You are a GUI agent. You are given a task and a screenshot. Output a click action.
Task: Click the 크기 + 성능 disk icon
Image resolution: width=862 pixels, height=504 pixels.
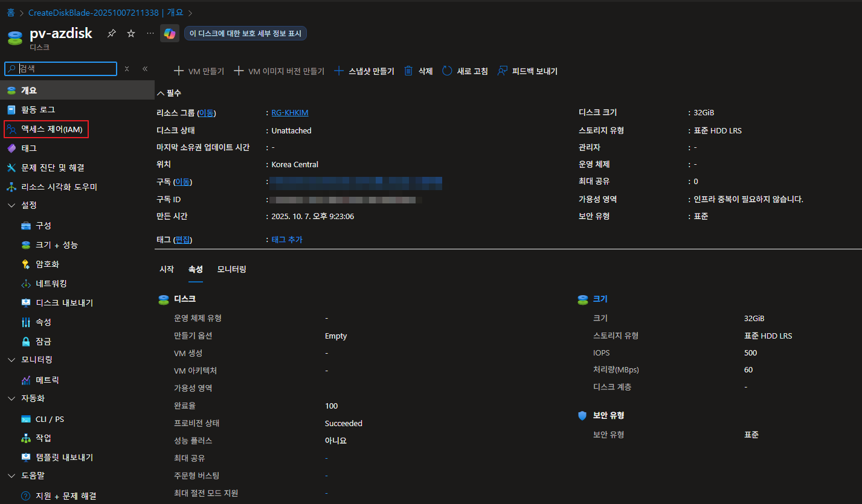click(26, 245)
